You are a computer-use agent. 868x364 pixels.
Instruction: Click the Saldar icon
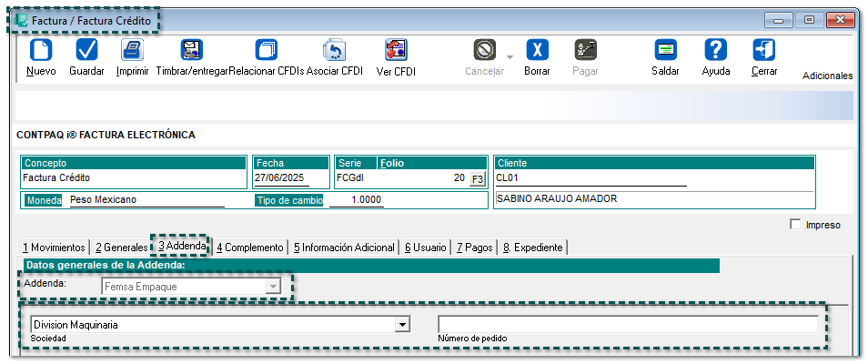pyautogui.click(x=665, y=50)
